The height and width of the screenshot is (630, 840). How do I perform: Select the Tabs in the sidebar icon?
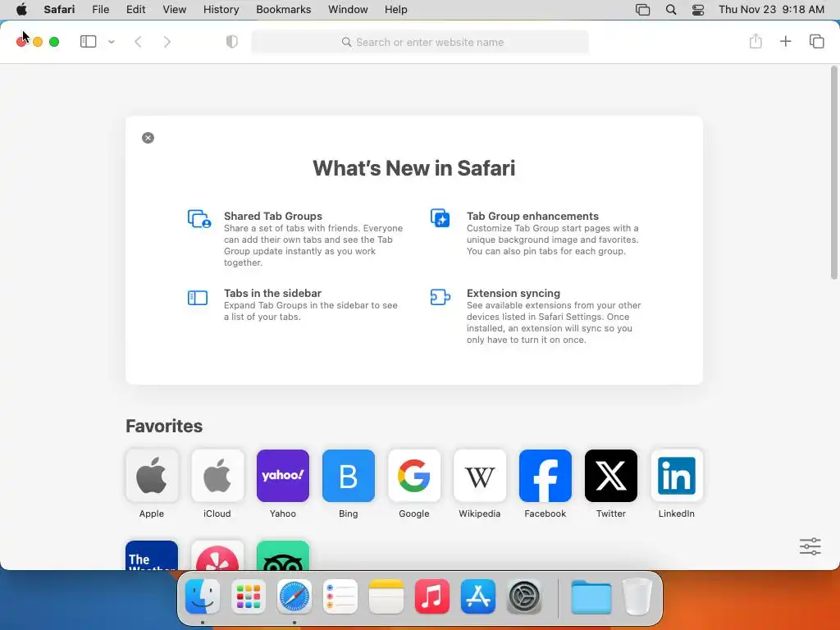pyautogui.click(x=198, y=297)
